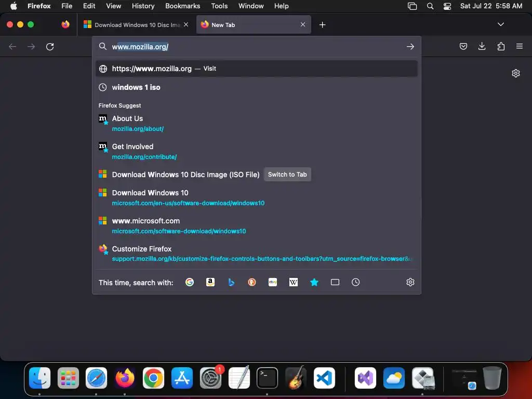Search history using the clock icon
This screenshot has height=399, width=532.
point(355,282)
